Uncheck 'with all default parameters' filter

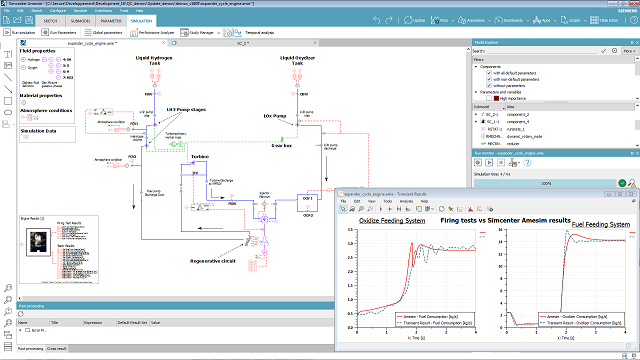[x=489, y=73]
